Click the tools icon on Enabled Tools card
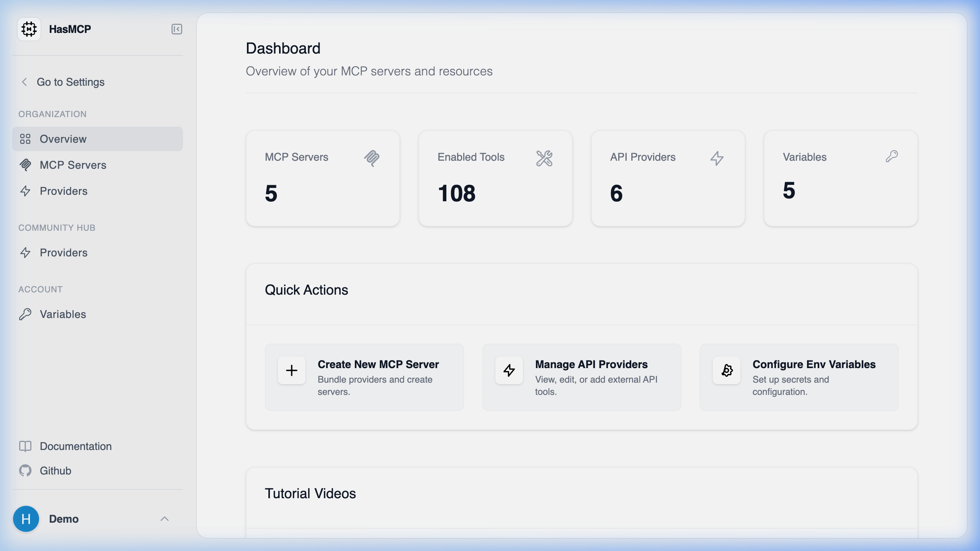 (544, 158)
